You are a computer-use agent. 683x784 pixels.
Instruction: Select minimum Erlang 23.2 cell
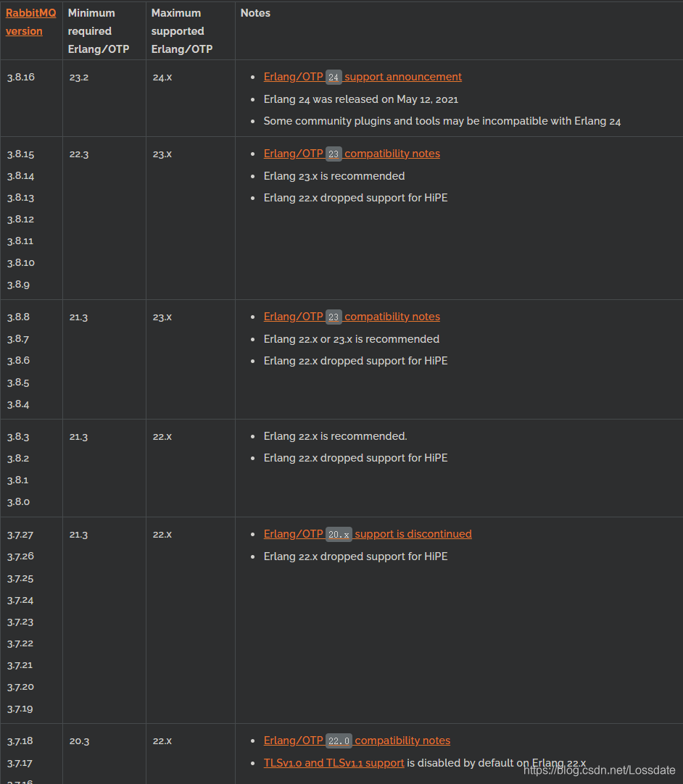104,99
